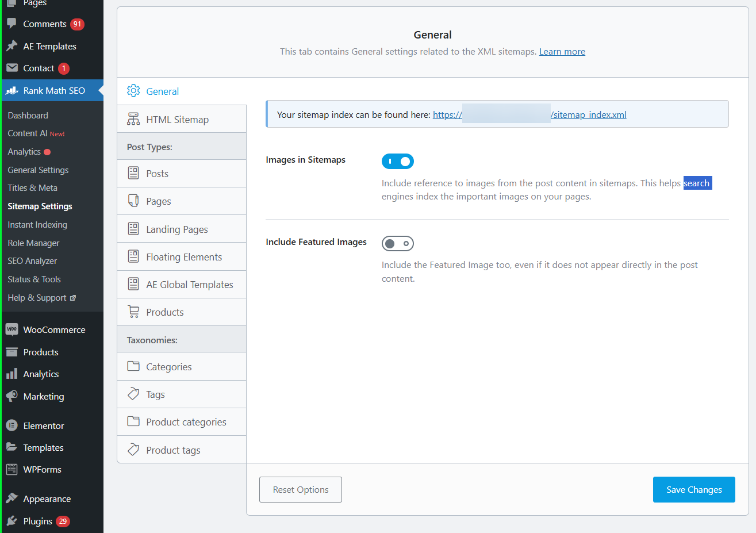Disable the Images in Sitemaps toggle
This screenshot has width=756, height=533.
[398, 162]
